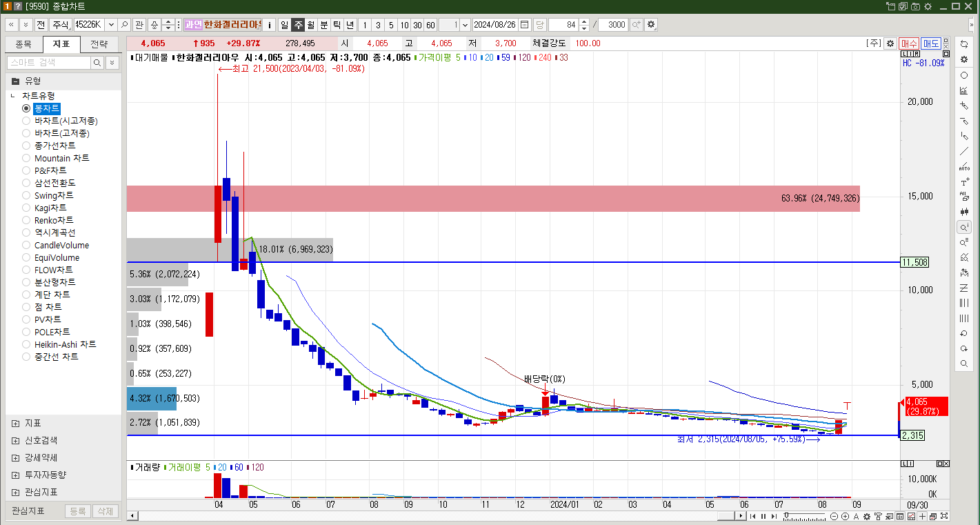Viewport: 980px width, 525px height.
Task: Click the bottom-most magnifier in right toolbar
Action: coord(964,364)
